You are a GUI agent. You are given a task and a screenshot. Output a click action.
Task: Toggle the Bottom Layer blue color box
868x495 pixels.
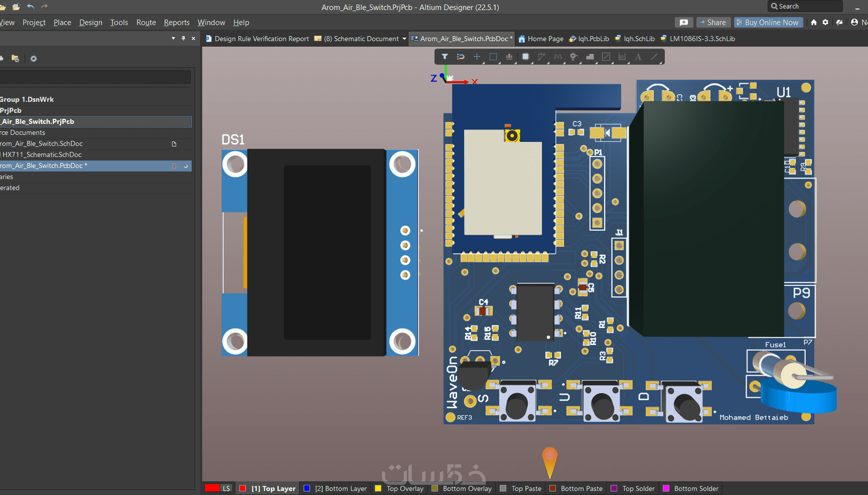point(307,488)
